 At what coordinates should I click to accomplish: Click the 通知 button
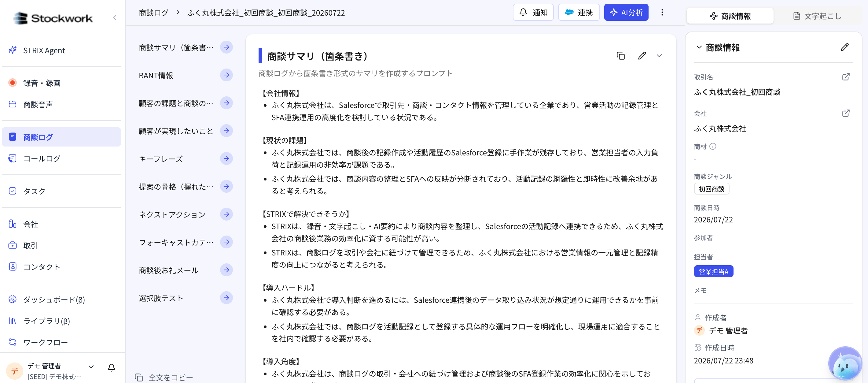533,13
